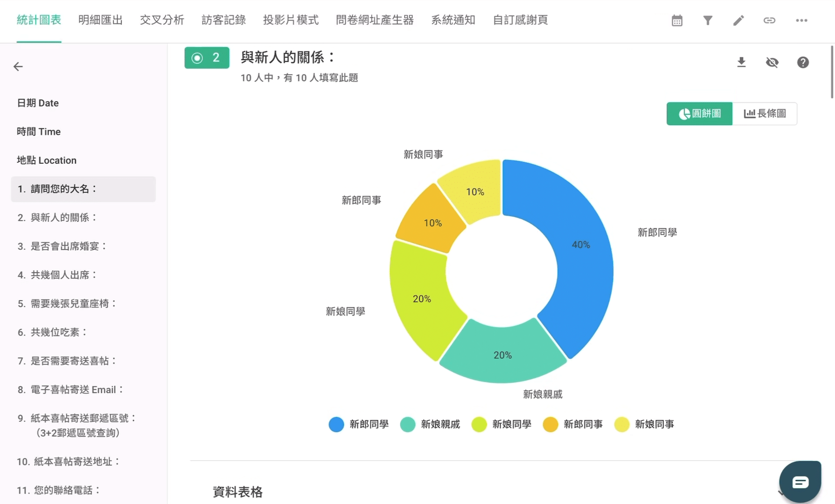Open the help question mark icon

[803, 62]
